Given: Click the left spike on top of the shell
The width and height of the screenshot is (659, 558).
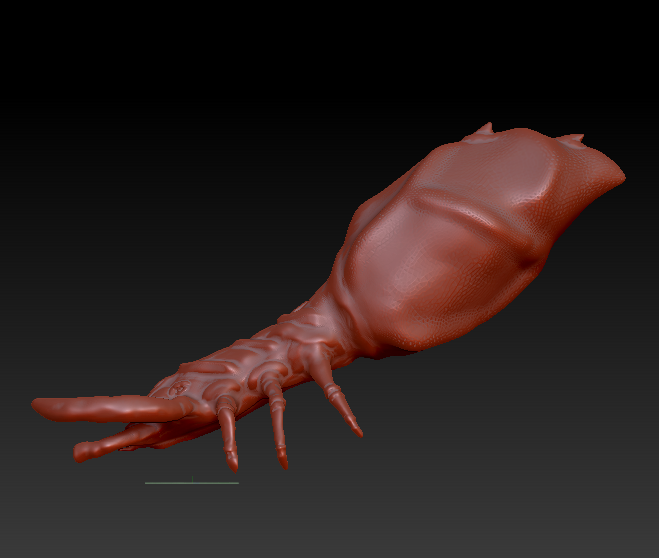Looking at the screenshot, I should [487, 128].
